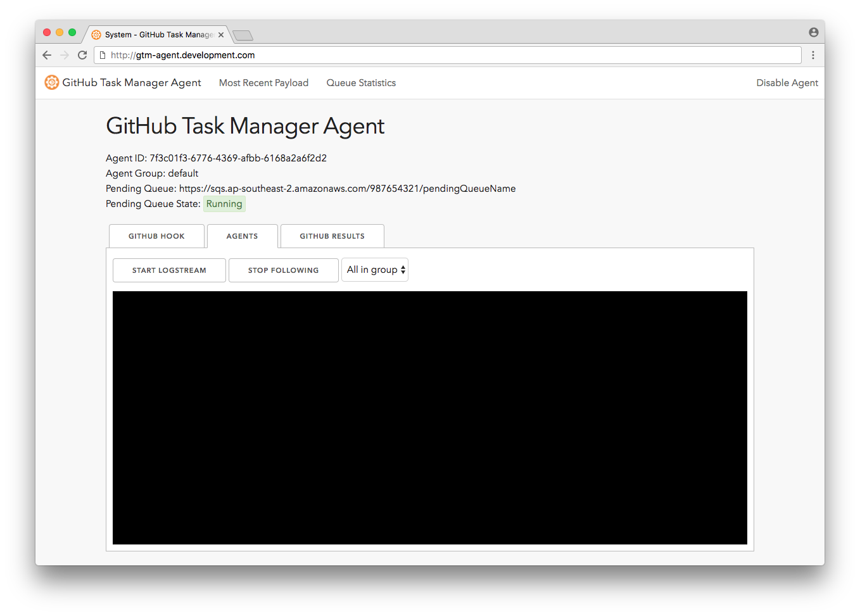The width and height of the screenshot is (860, 616).
Task: Open the browser options three-dot menu
Action: click(813, 55)
